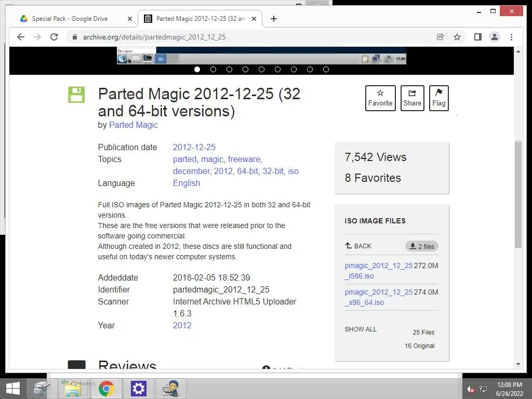Click the browser forward arrow
The image size is (532, 399).
[x=37, y=37]
